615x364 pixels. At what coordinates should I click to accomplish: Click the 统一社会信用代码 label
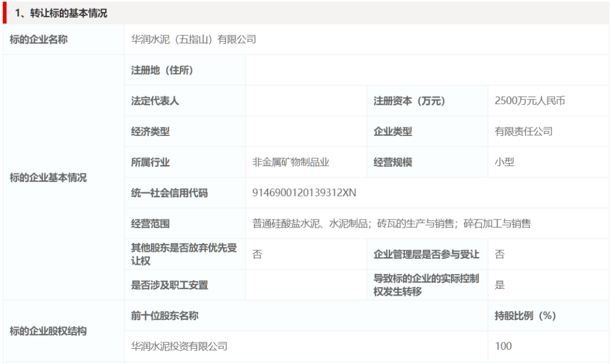click(x=169, y=193)
